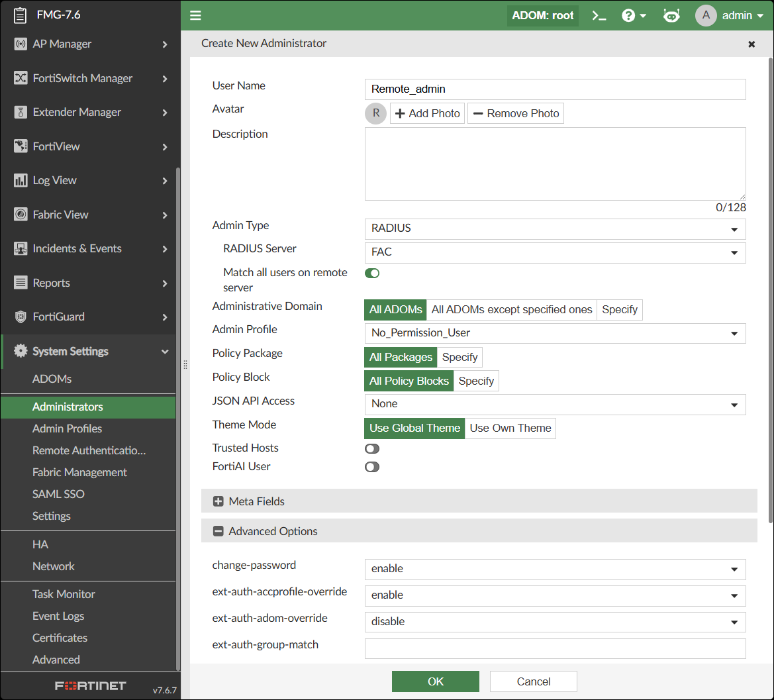Open the Admin Profile dropdown

(555, 333)
